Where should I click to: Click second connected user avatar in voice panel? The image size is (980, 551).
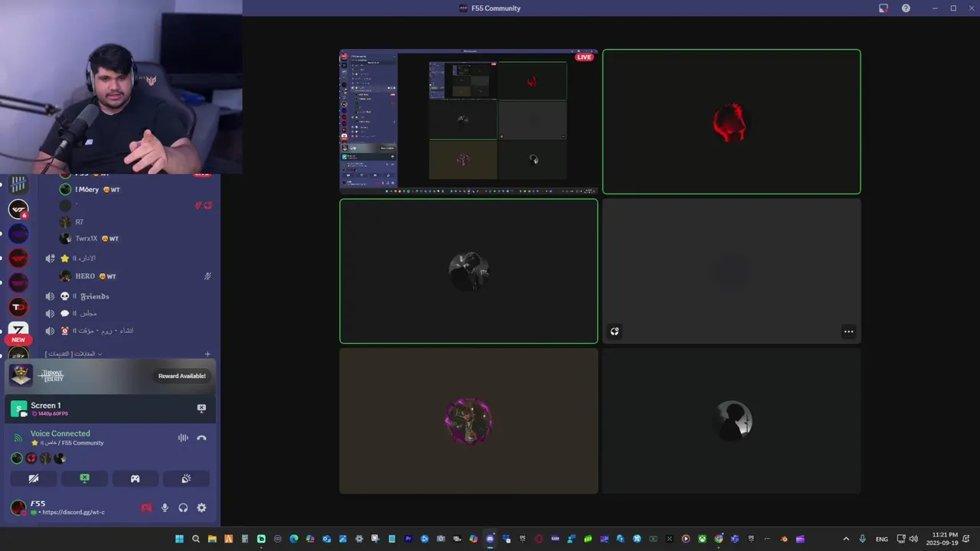[31, 458]
